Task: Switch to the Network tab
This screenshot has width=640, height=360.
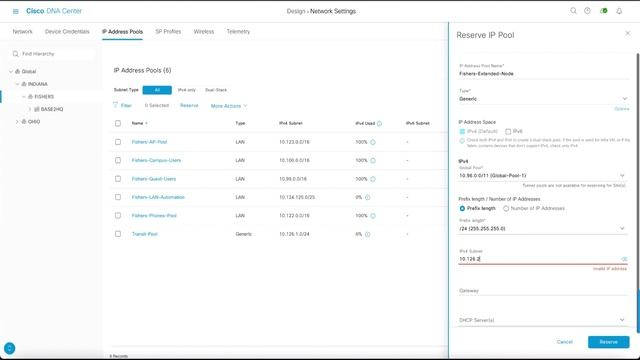Action: pyautogui.click(x=22, y=31)
